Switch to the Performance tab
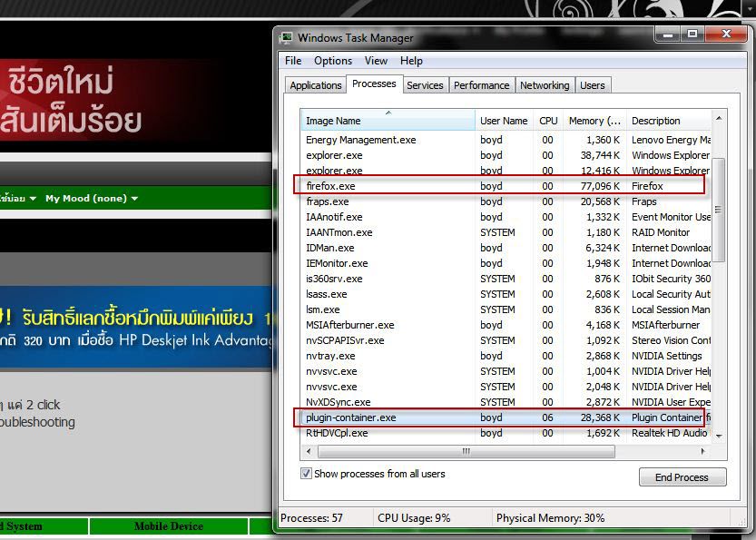 pos(482,85)
